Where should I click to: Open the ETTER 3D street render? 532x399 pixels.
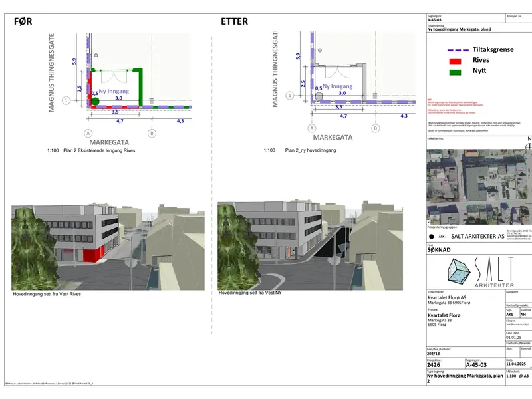click(x=310, y=245)
